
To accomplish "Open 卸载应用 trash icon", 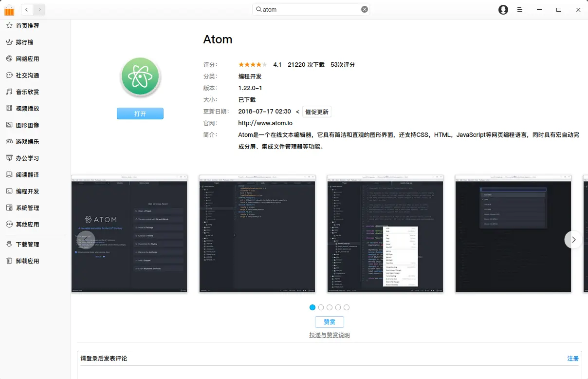I will coord(9,261).
